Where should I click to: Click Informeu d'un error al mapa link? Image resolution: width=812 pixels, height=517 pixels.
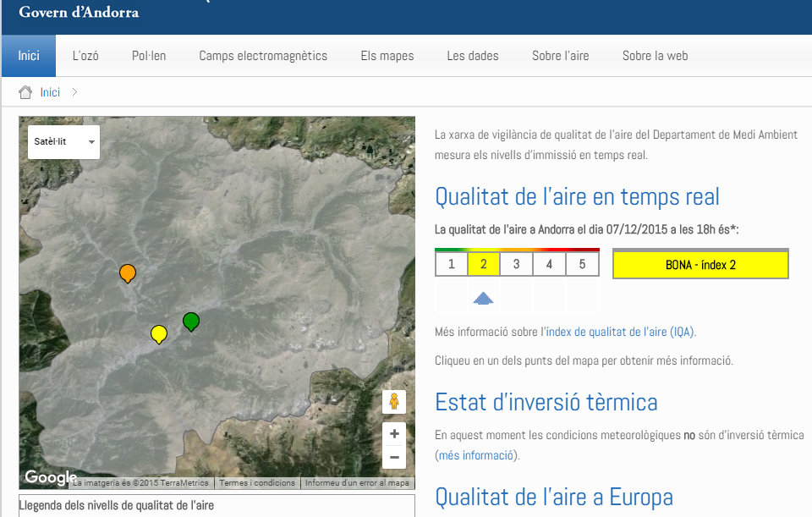[357, 483]
